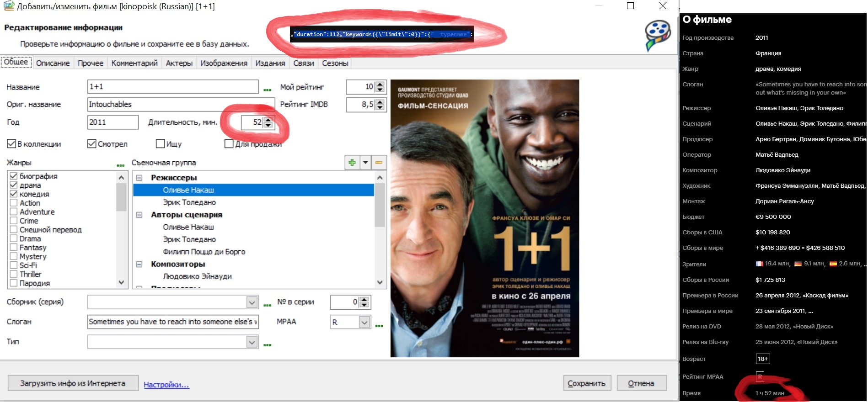The width and height of the screenshot is (868, 402).
Task: Increase Мой рейтинг with the up arrow
Action: 380,84
